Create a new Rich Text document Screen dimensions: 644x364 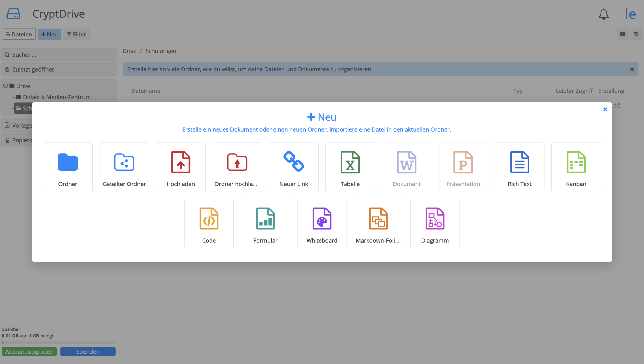click(519, 167)
